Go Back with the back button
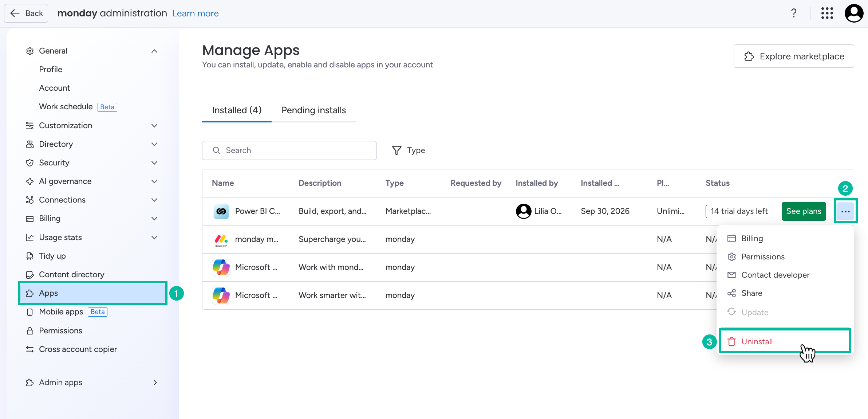Image resolution: width=868 pixels, height=419 pixels. pos(26,13)
